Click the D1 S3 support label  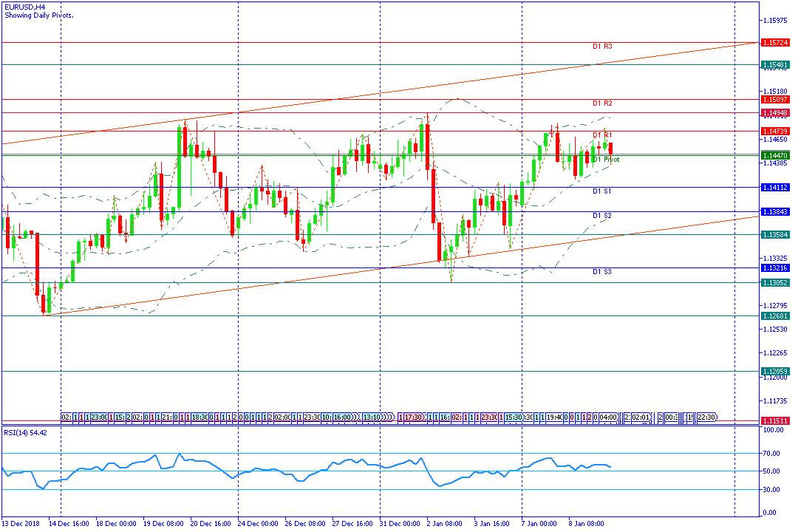click(x=601, y=272)
